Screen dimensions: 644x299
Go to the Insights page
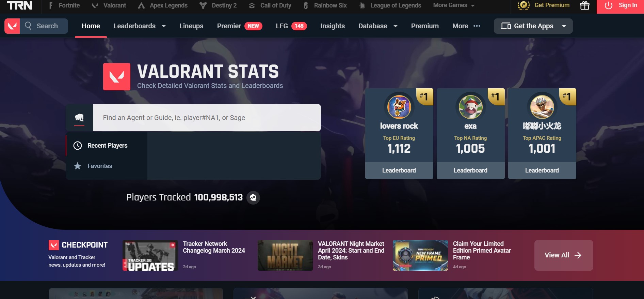[332, 26]
